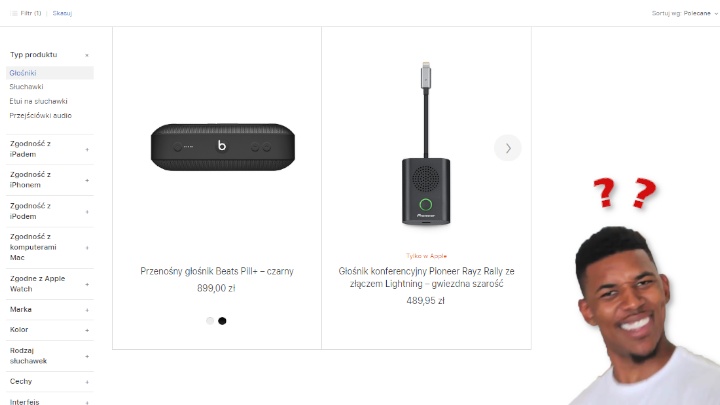Pick the black Beats Pill+ color swatch
The height and width of the screenshot is (405, 720).
[x=222, y=321]
